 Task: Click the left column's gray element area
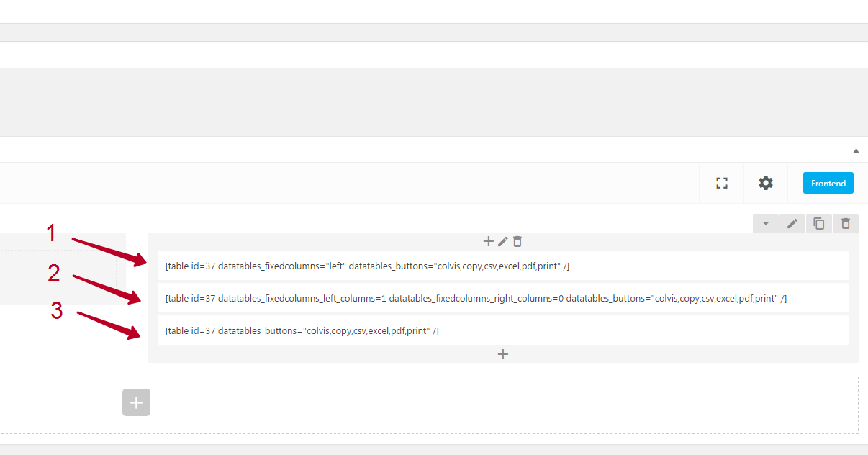[x=58, y=268]
